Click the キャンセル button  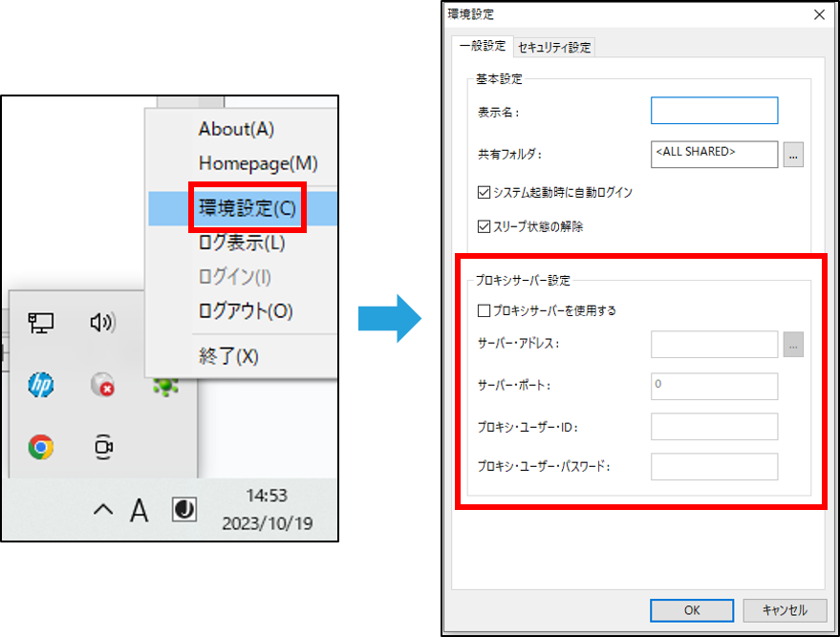click(785, 610)
